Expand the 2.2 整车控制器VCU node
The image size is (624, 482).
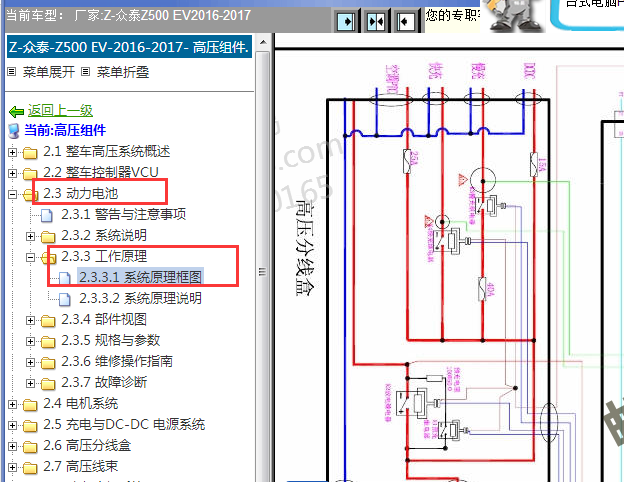12,174
